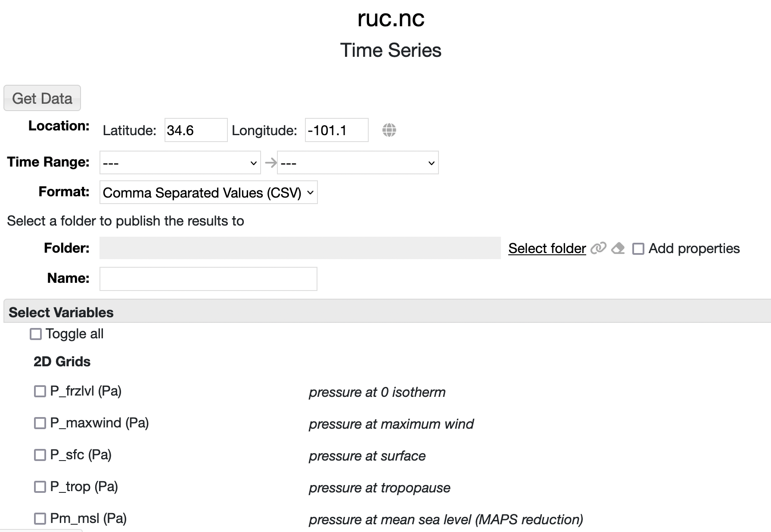Click the globe map location picker icon
Screen dimensions: 771x532
pyautogui.click(x=389, y=130)
